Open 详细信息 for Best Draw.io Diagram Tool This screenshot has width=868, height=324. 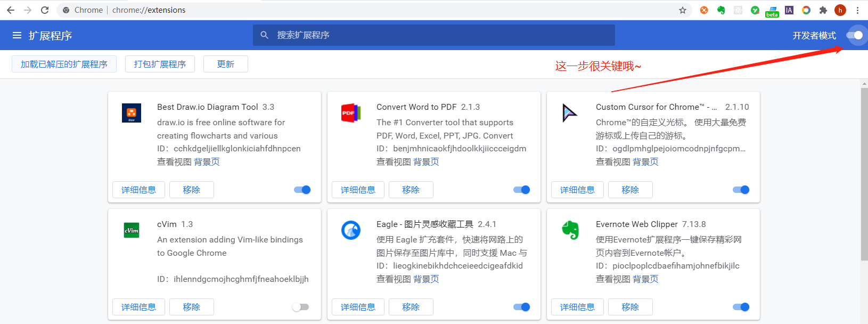coord(138,190)
